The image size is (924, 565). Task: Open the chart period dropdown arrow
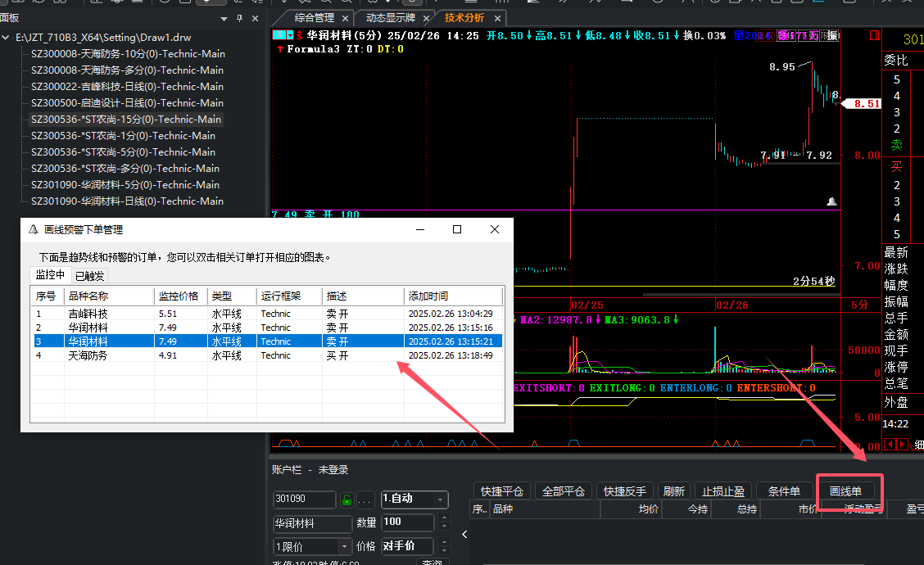[x=290, y=35]
